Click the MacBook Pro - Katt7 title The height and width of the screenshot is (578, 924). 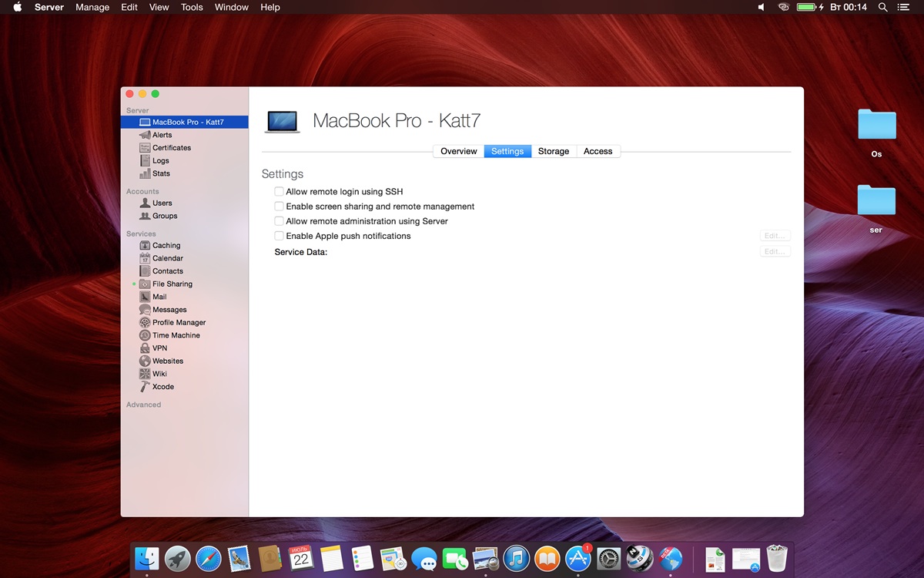point(397,121)
